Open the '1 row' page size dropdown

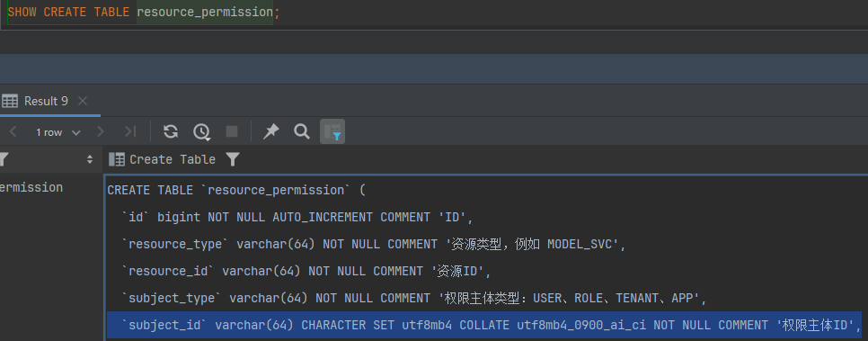pos(58,132)
